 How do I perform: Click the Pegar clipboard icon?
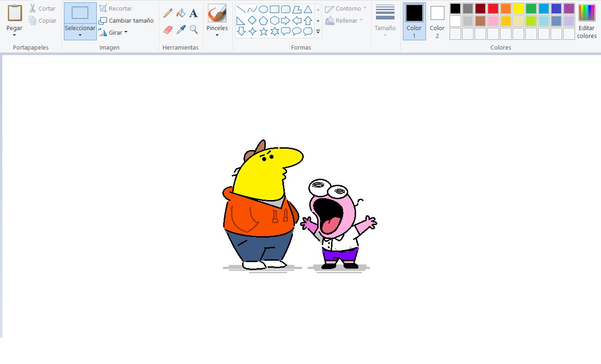point(14,13)
